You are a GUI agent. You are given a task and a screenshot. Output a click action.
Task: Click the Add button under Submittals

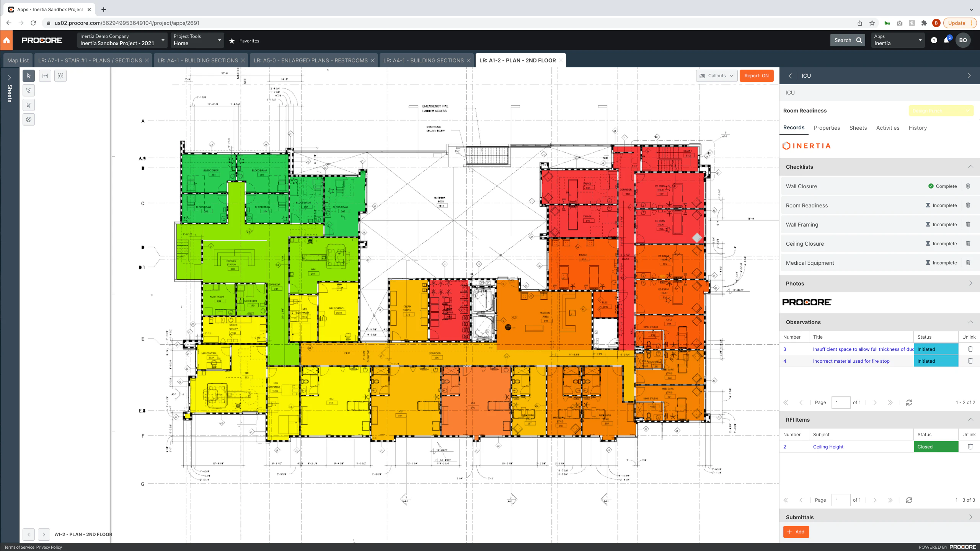click(x=796, y=531)
